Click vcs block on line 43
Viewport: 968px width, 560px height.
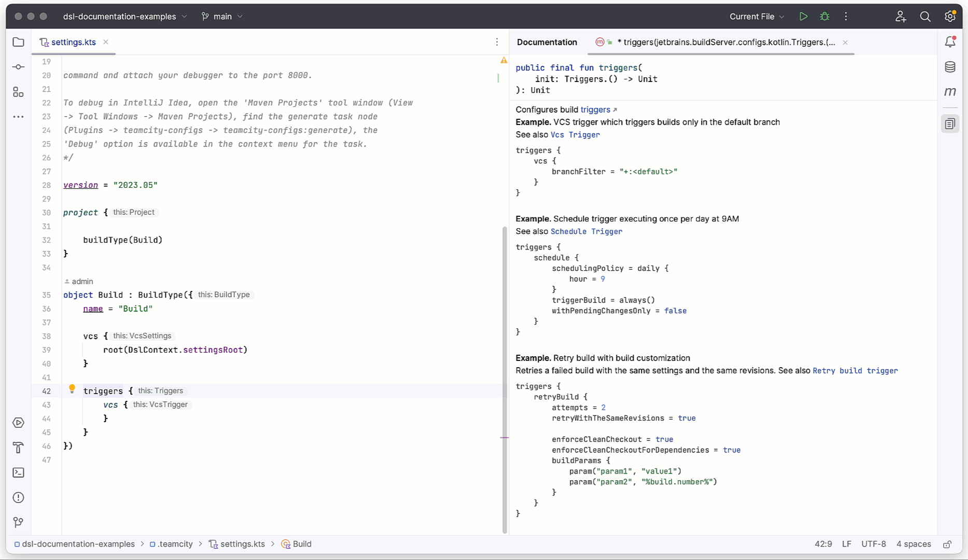(x=110, y=405)
